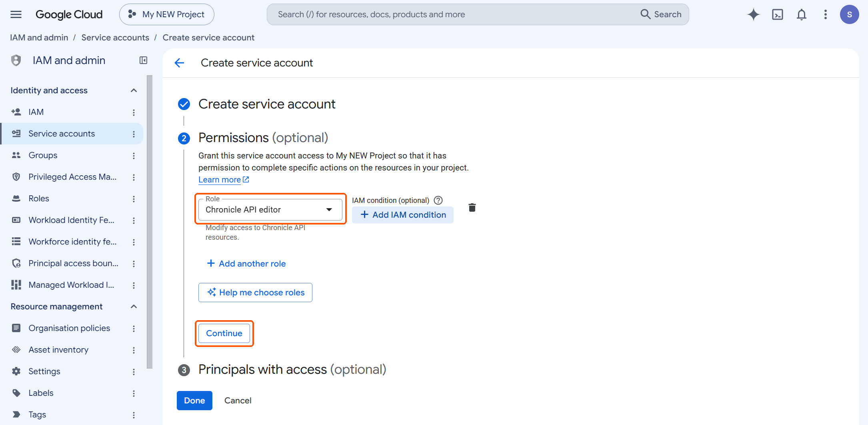
Task: Click Help me choose roles
Action: pos(255,293)
